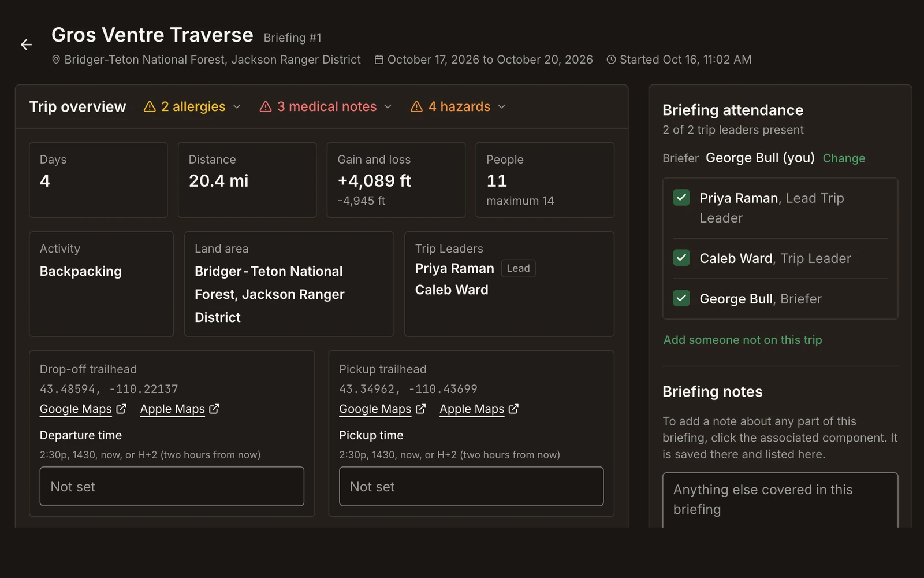Image resolution: width=924 pixels, height=578 pixels.
Task: Open Pickup trailhead Apple Maps link
Action: 472,409
